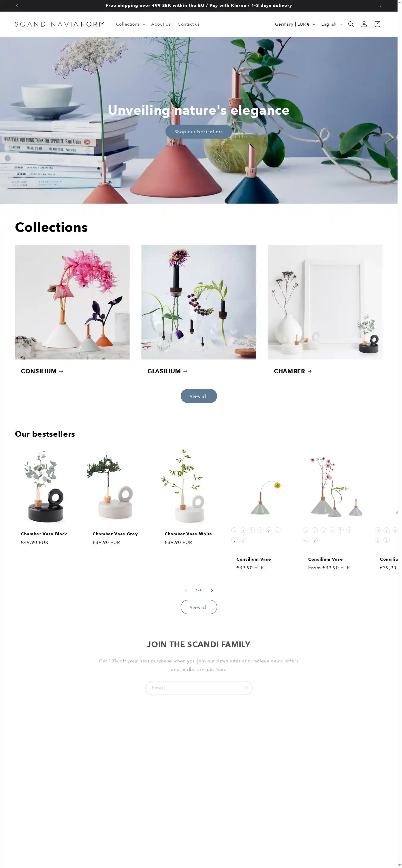
Task: Show previous announcement bar message
Action: pos(17,5)
